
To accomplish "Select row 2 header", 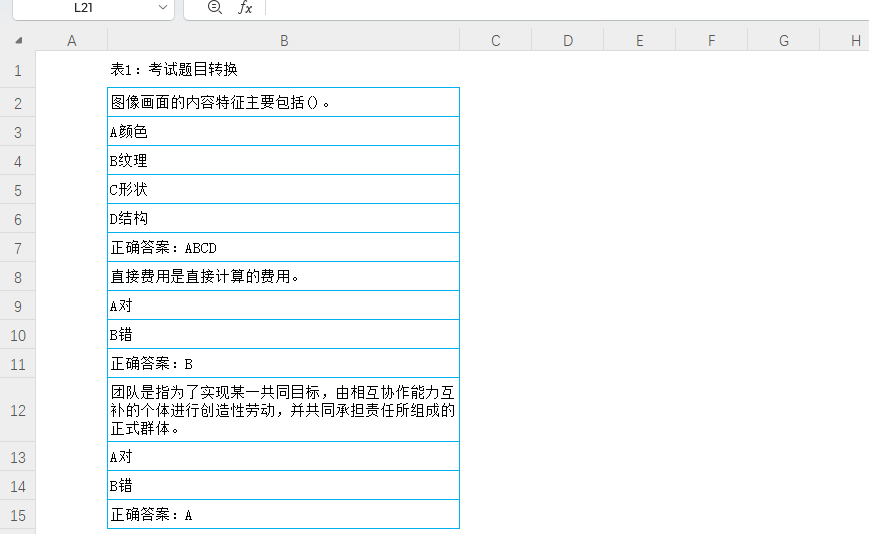I will point(18,103).
